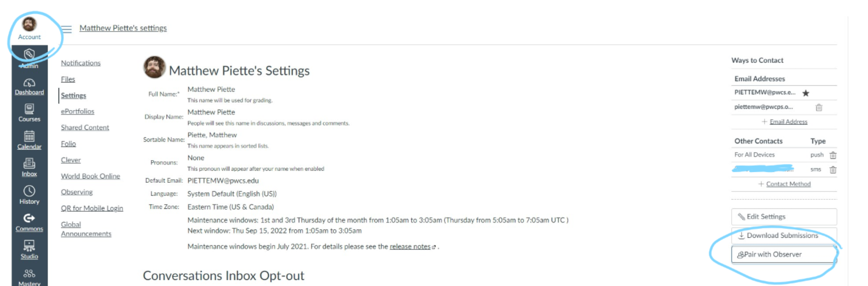This screenshot has height=286, width=868.
Task: Open QR for Mobile Login
Action: (x=92, y=208)
